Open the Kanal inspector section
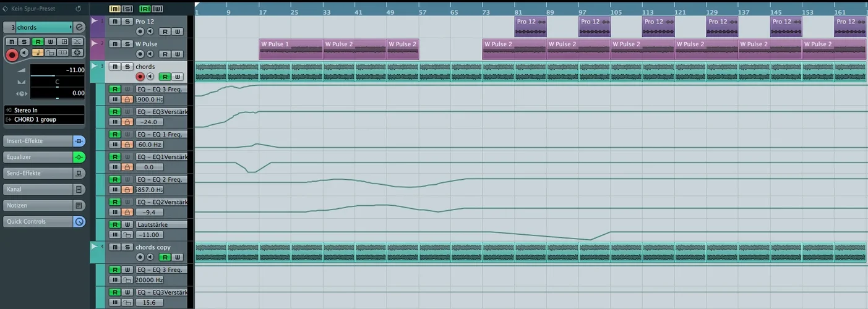 coord(37,189)
